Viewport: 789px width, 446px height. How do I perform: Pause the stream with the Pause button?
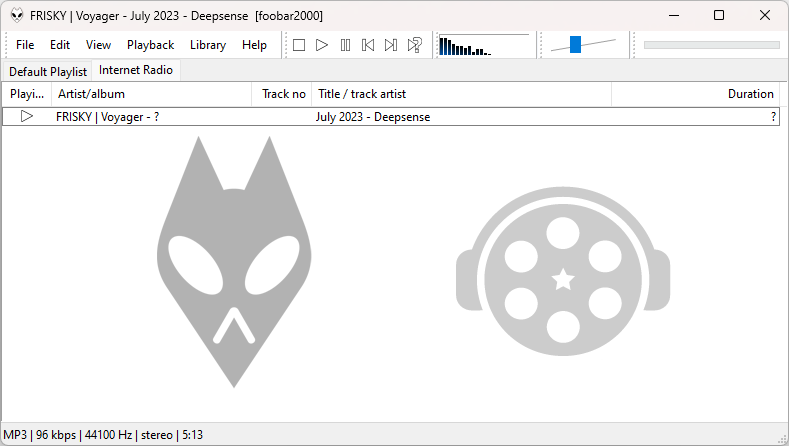(x=345, y=45)
